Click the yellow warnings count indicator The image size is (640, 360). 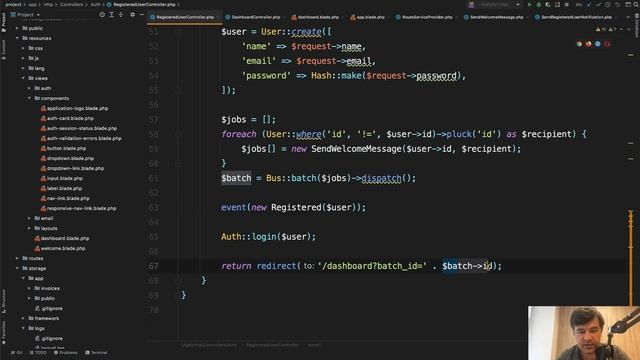[x=601, y=29]
